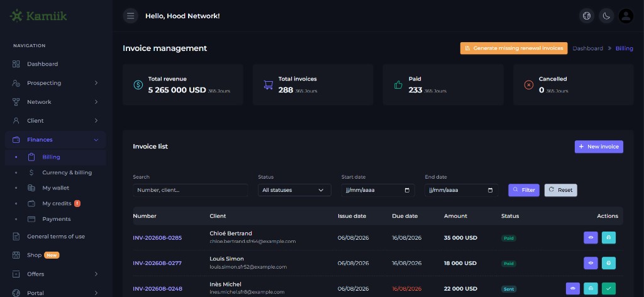Viewport: 644px width, 297px height.
Task: Open invoice link INV-202608-0285
Action: (x=157, y=238)
